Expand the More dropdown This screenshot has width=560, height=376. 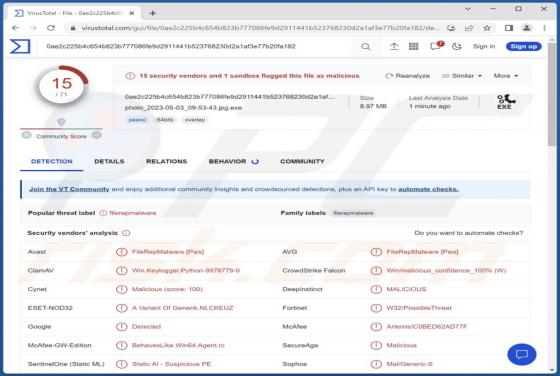(506, 76)
